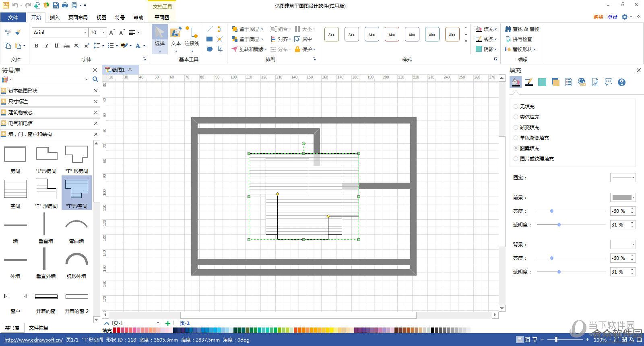Image resolution: width=644 pixels, height=346 pixels.
Task: Close the 基本绘图形状 library
Action: click(96, 91)
